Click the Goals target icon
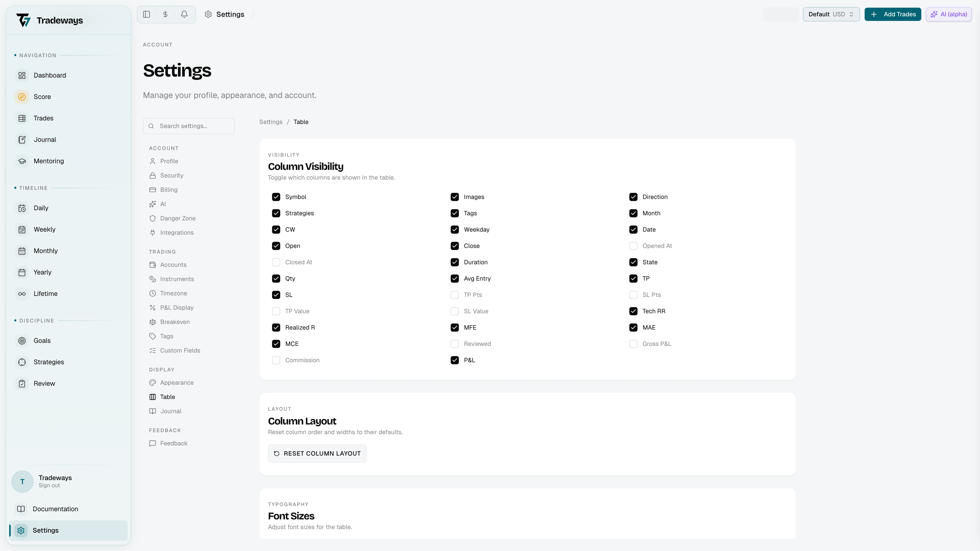 (22, 341)
